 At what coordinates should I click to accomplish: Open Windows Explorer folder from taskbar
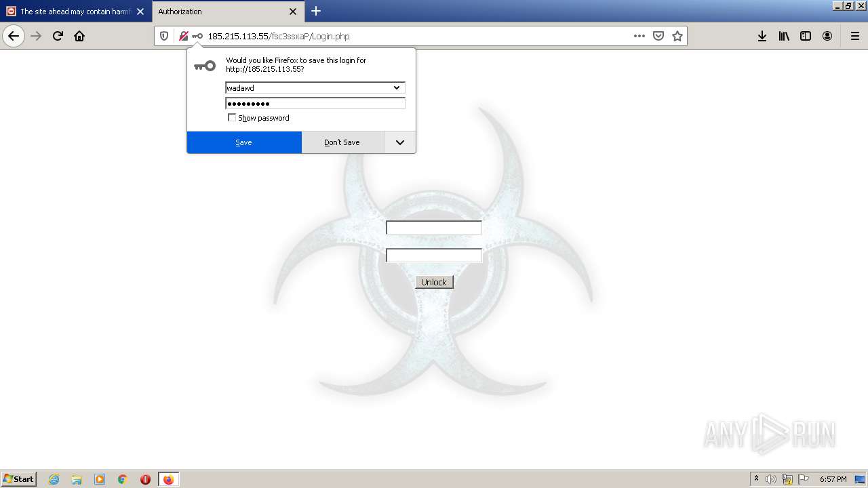tap(77, 479)
